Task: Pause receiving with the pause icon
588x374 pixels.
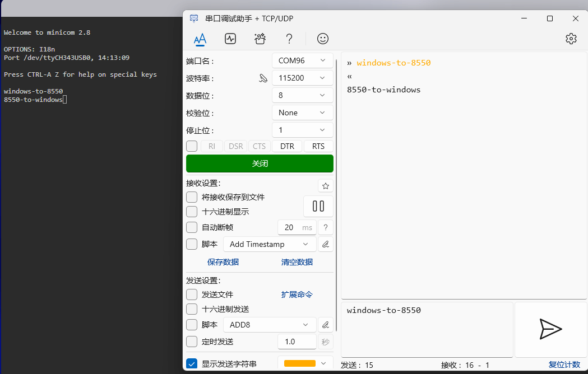Action: [x=318, y=206]
